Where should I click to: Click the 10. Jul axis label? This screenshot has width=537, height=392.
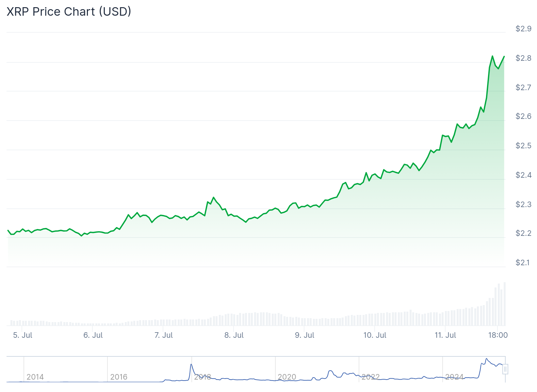pyautogui.click(x=375, y=335)
